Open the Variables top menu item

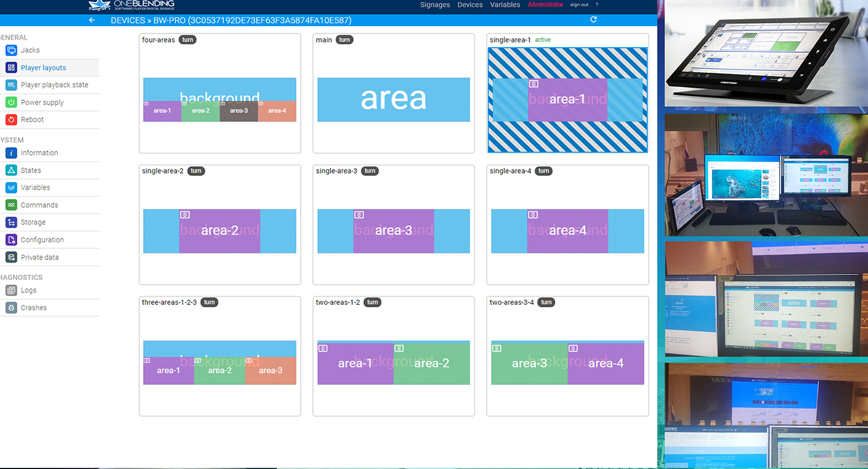pos(505,5)
